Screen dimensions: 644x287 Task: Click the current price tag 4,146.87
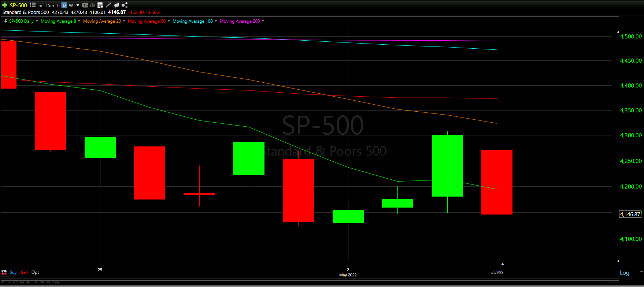(x=630, y=215)
